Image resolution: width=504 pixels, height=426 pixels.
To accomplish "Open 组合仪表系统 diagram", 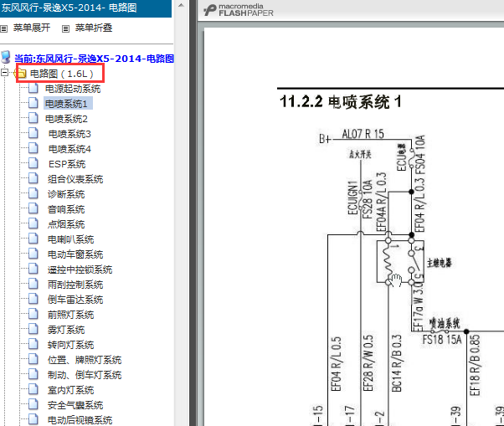I will [x=75, y=179].
